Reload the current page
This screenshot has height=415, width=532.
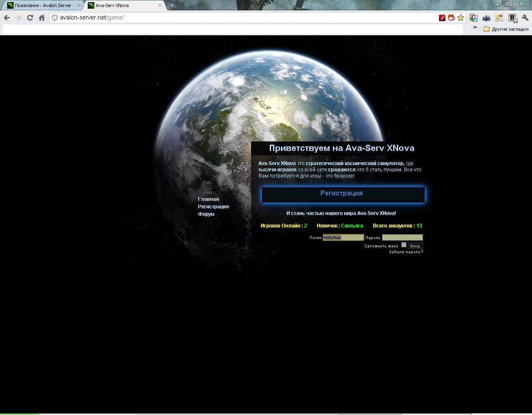click(30, 17)
